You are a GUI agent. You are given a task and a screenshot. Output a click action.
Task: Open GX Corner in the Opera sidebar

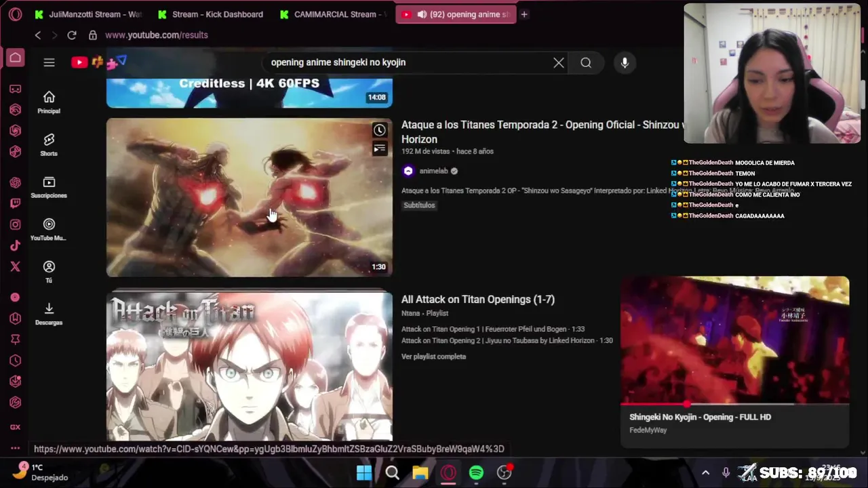[15, 89]
